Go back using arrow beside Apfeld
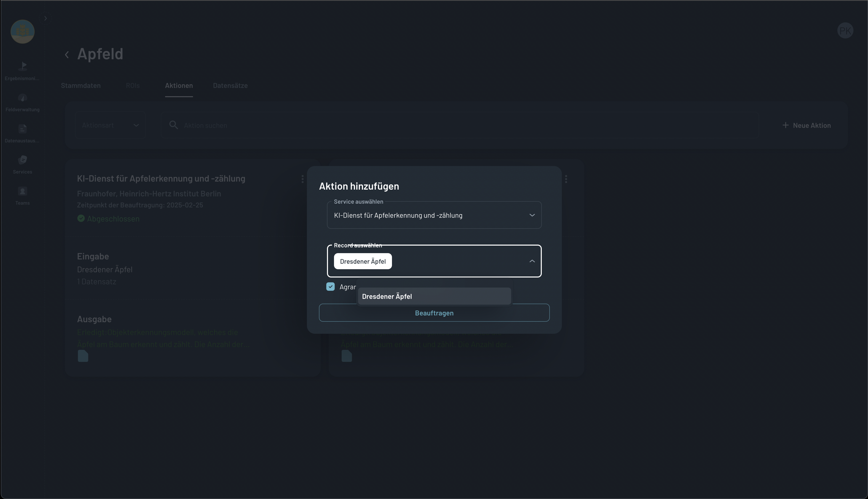Image resolution: width=868 pixels, height=499 pixels. (x=67, y=54)
